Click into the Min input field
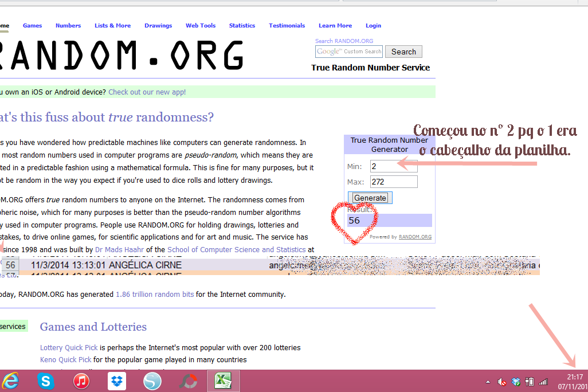The image size is (588, 392). [394, 166]
